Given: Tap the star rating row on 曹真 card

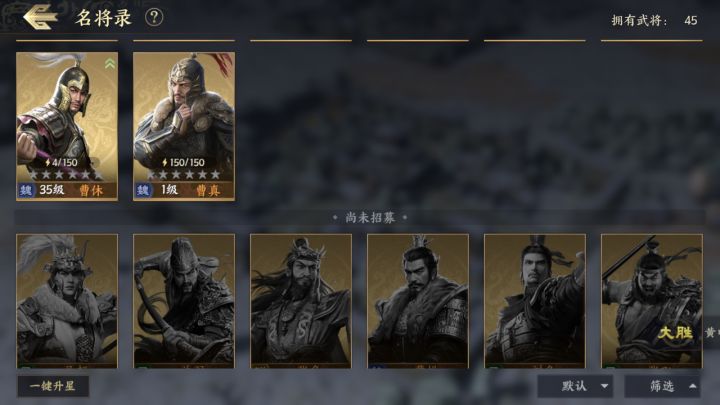Looking at the screenshot, I should click(184, 174).
